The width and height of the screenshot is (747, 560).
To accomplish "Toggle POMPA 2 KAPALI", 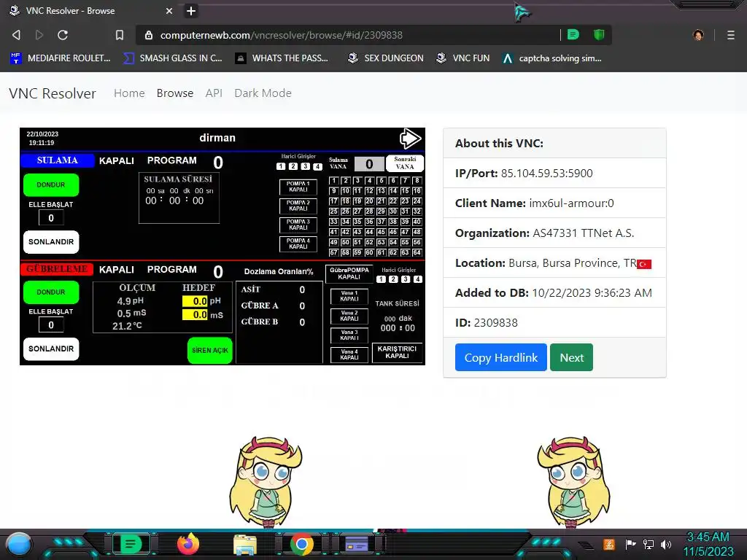I will pos(298,206).
